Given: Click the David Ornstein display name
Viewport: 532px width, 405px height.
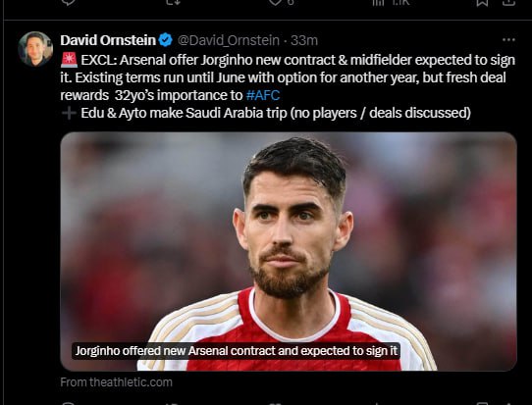Looking at the screenshot, I should [108, 40].
